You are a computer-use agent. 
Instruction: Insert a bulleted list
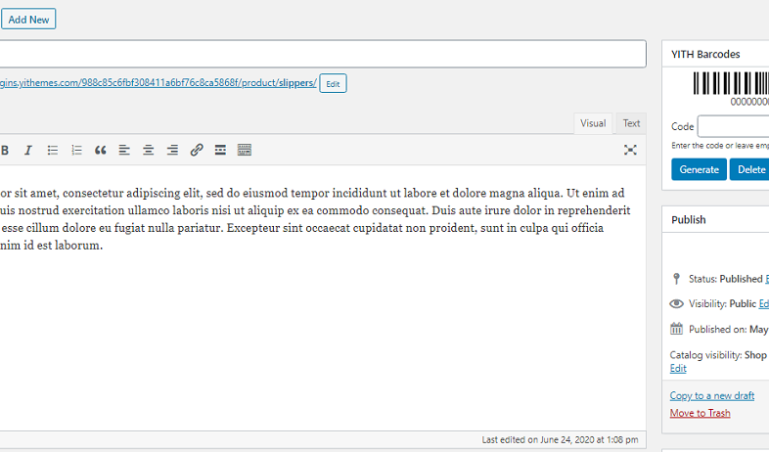53,150
